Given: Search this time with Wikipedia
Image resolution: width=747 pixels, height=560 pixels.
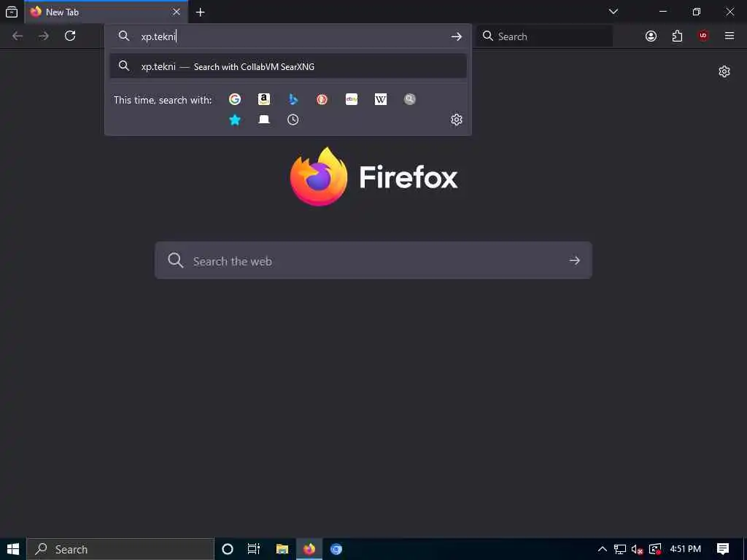Looking at the screenshot, I should [x=381, y=99].
